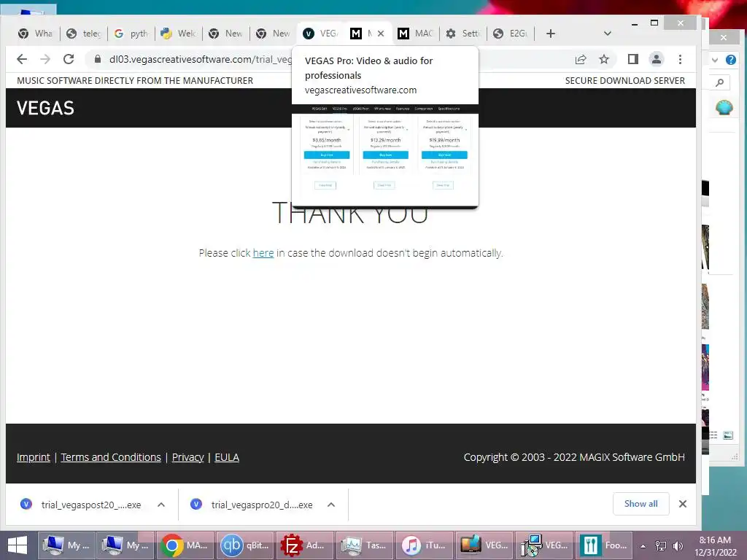The height and width of the screenshot is (560, 747).
Task: Open volume control tray icon
Action: click(678, 546)
